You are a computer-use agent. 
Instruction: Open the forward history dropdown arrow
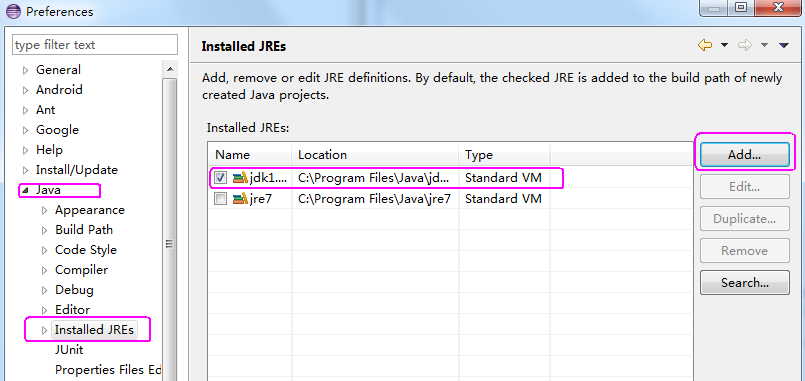coord(764,46)
